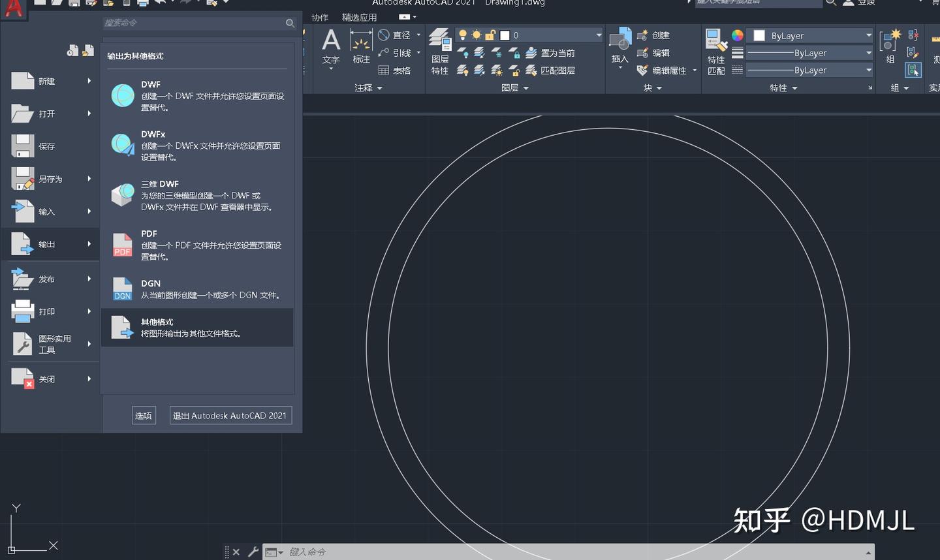Viewport: 940px width, 560px height.
Task: Open 图层特性 layer properties manager
Action: (x=440, y=52)
